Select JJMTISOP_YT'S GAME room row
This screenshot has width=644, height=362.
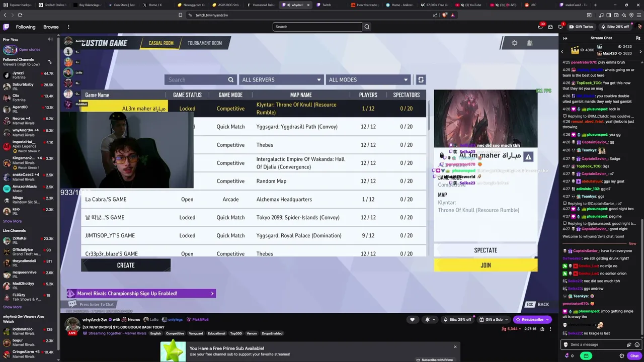(254, 235)
